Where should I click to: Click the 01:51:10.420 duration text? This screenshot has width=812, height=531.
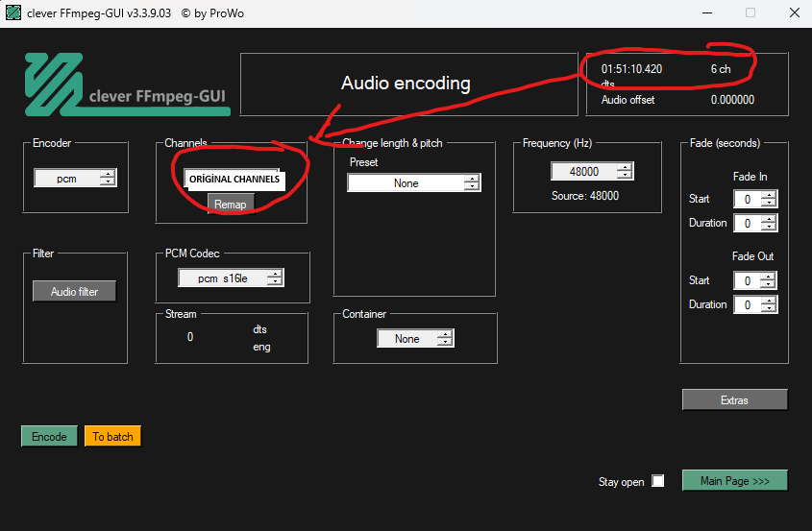tap(631, 69)
